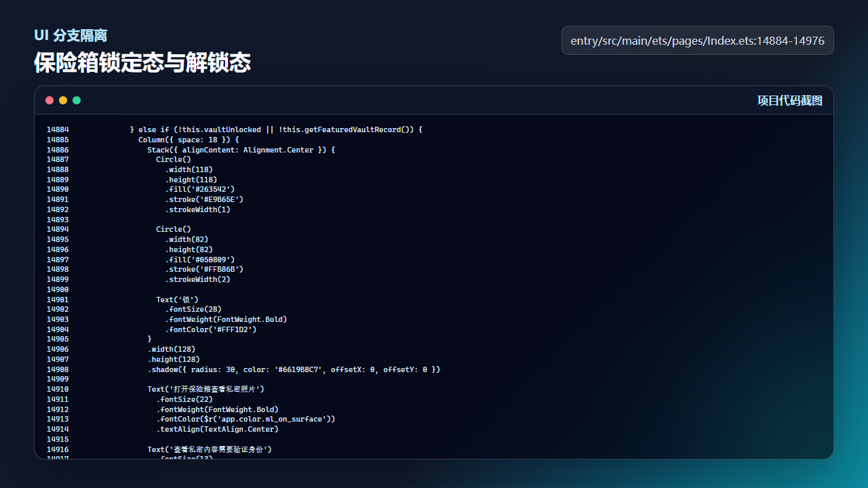Click '.fontWeight(FontWeight.Bold)' on line 14903
Viewport: 868px width, 488px height.
click(226, 319)
